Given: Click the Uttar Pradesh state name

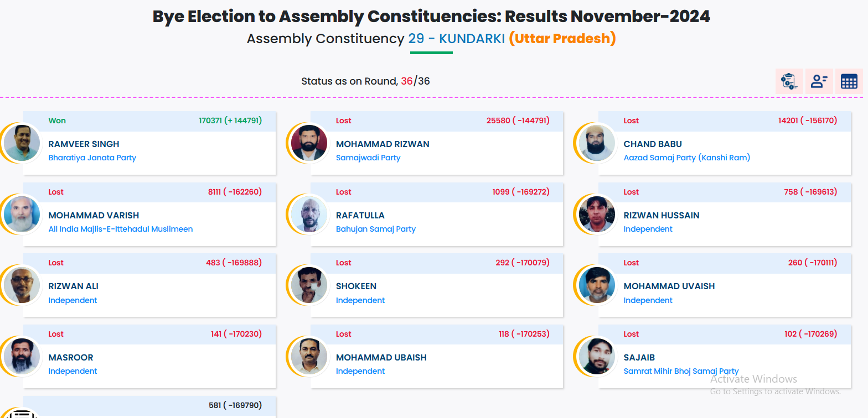Looking at the screenshot, I should tap(562, 39).
